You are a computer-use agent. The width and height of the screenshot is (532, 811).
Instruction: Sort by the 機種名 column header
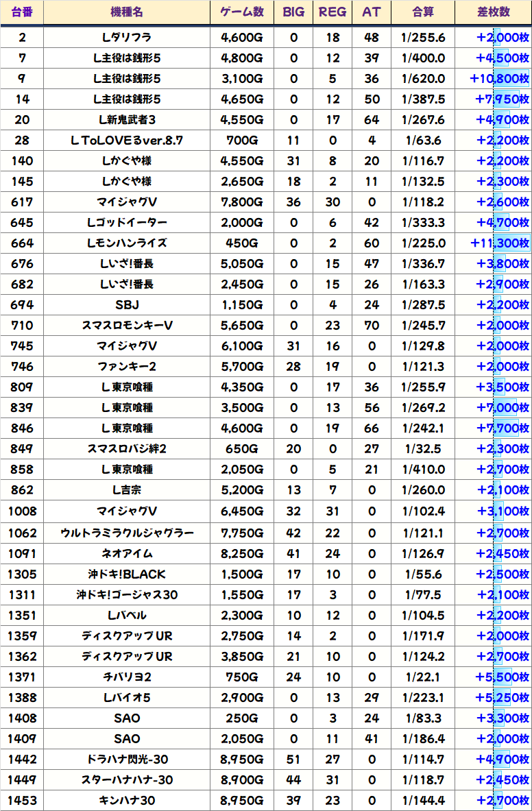click(127, 12)
